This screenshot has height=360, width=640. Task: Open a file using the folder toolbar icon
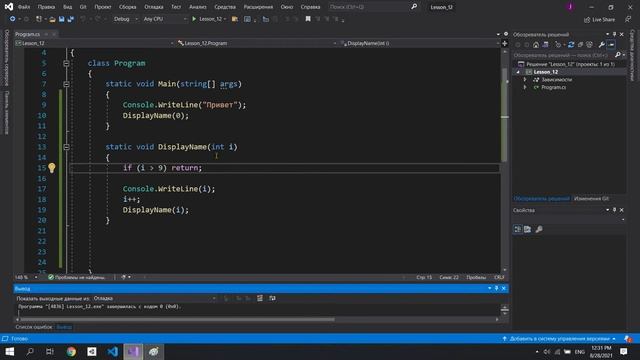pos(52,19)
